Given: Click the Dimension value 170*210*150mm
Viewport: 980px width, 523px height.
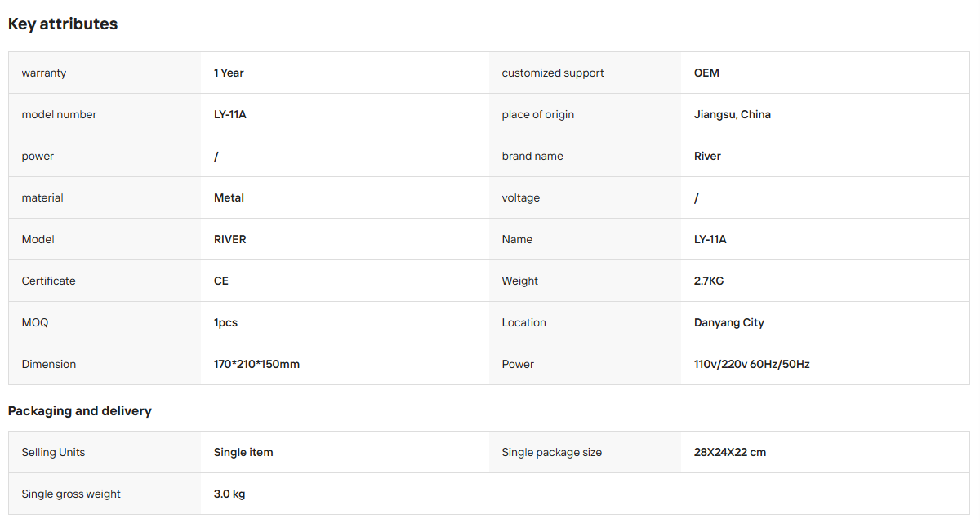Looking at the screenshot, I should pos(256,364).
